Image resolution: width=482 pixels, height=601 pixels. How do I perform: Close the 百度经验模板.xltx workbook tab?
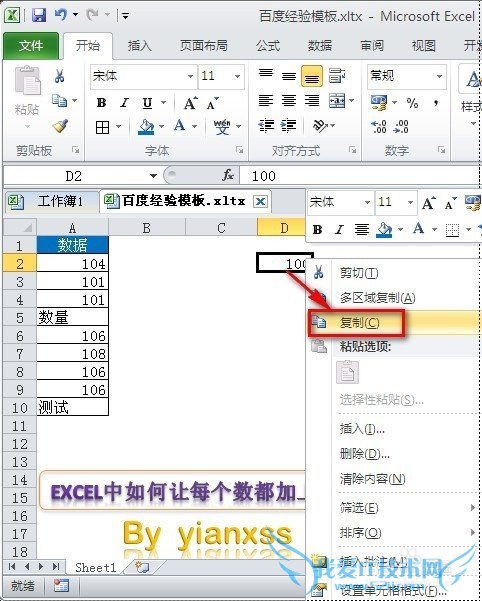[x=261, y=201]
